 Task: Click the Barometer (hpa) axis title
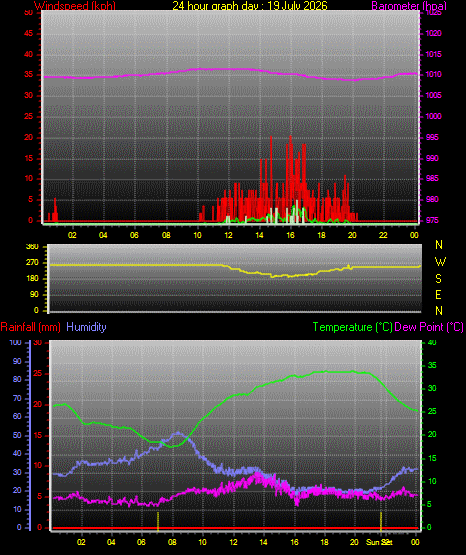(x=409, y=6)
